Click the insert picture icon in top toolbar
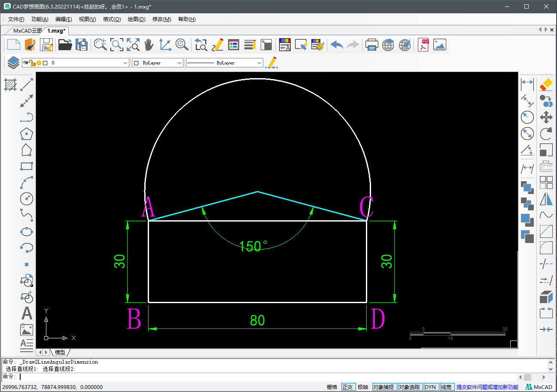 (440, 45)
